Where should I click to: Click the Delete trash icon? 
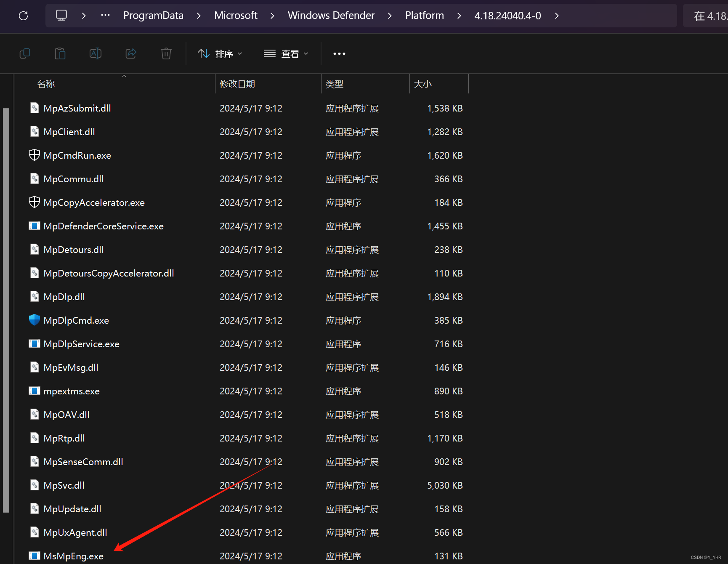tap(166, 53)
